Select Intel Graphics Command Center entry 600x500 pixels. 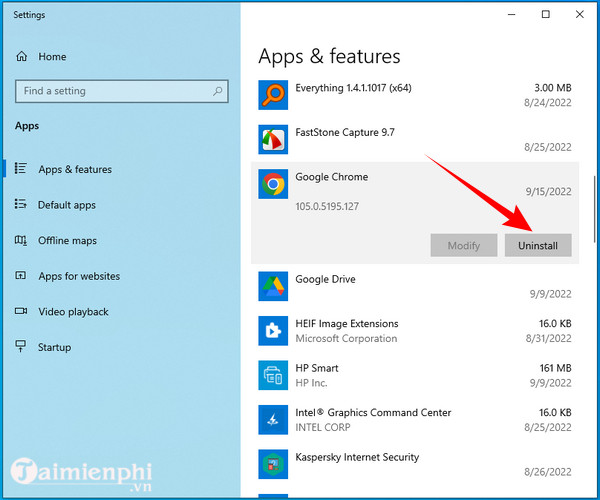point(415,420)
